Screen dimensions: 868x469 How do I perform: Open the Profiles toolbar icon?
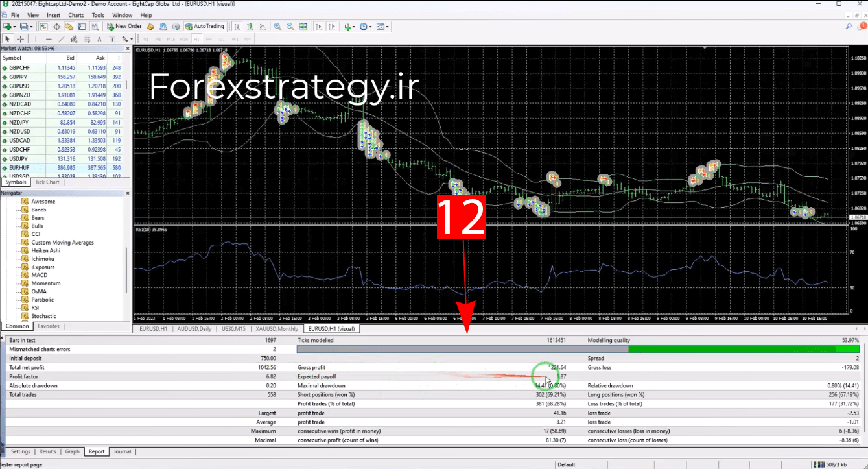[24, 27]
